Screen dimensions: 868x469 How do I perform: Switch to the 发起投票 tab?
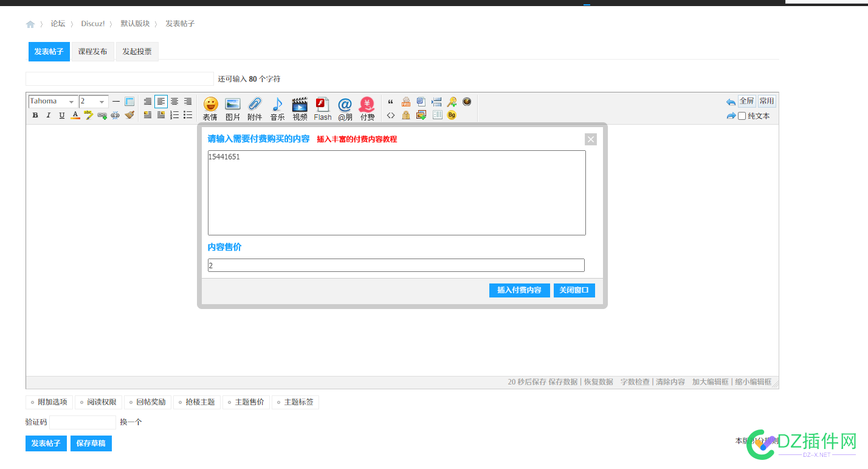click(137, 52)
